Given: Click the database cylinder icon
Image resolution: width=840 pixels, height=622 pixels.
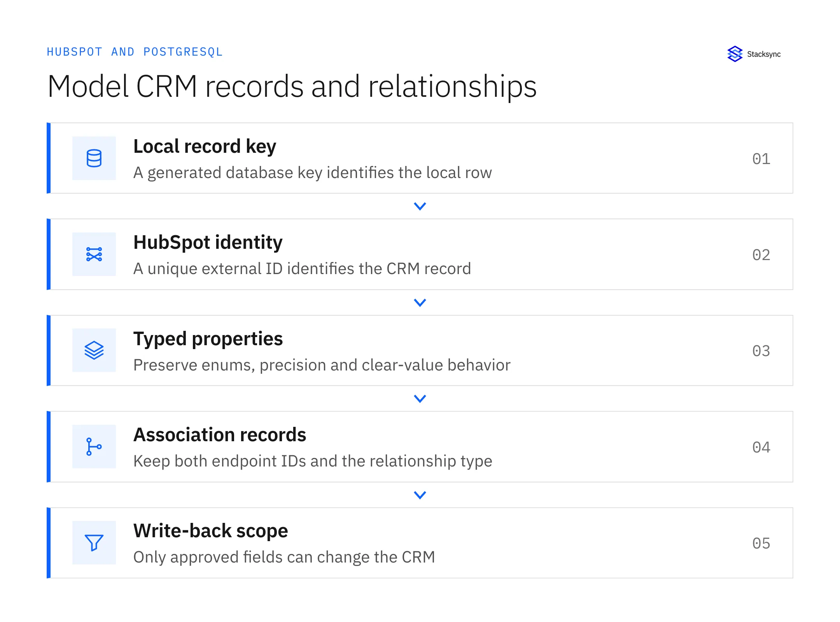Looking at the screenshot, I should [94, 158].
